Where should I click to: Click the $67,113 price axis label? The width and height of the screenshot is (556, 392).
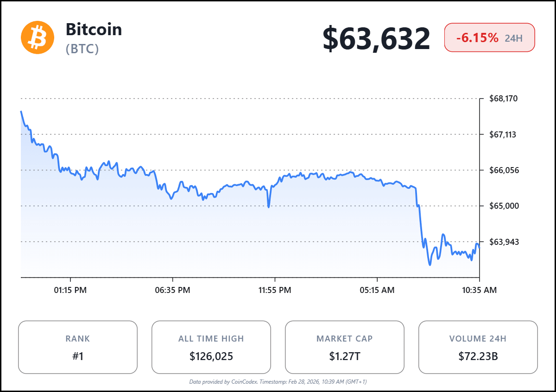point(503,135)
